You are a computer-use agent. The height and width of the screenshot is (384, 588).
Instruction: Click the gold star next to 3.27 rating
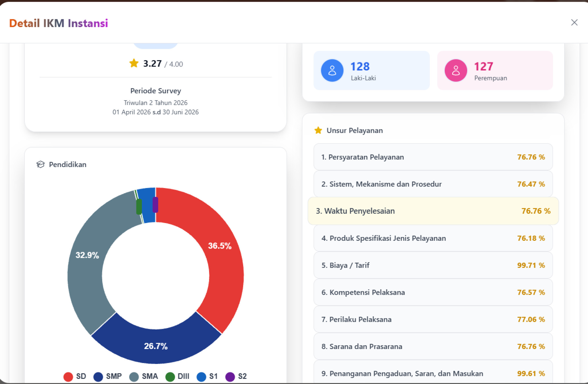pyautogui.click(x=134, y=63)
